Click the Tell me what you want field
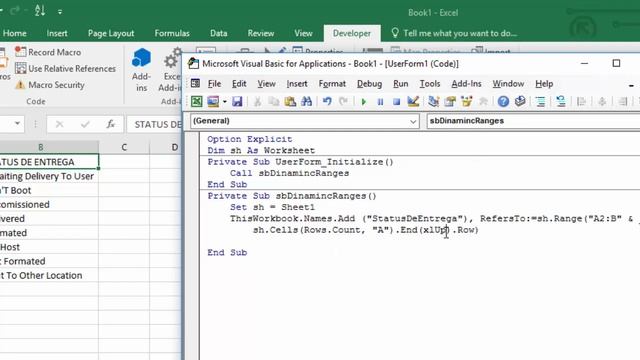The width and height of the screenshot is (640, 360). [454, 33]
